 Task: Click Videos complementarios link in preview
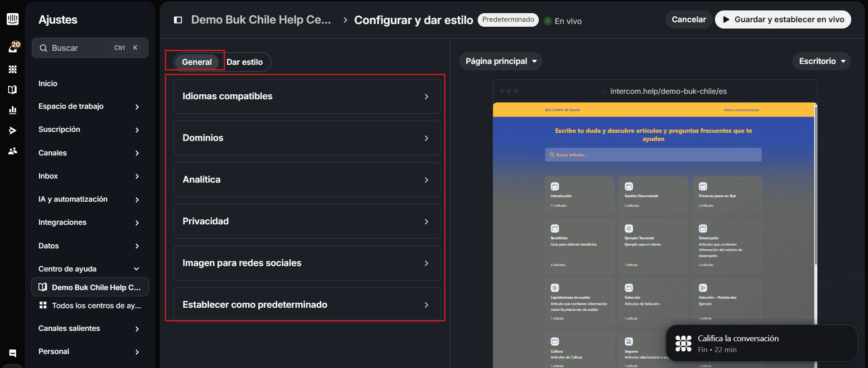pos(741,110)
